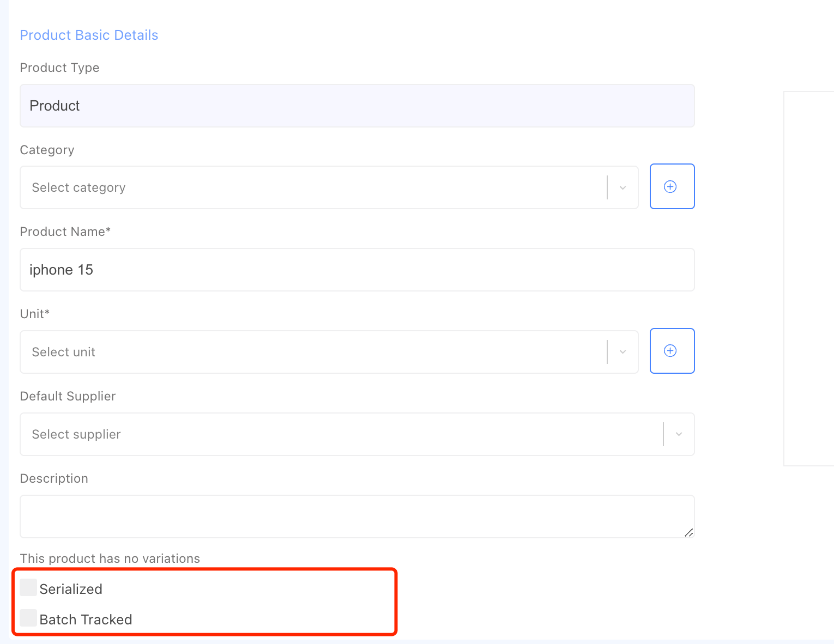This screenshot has height=644, width=834.
Task: Click the chevron arrow in Unit dropdown
Action: [x=623, y=352]
